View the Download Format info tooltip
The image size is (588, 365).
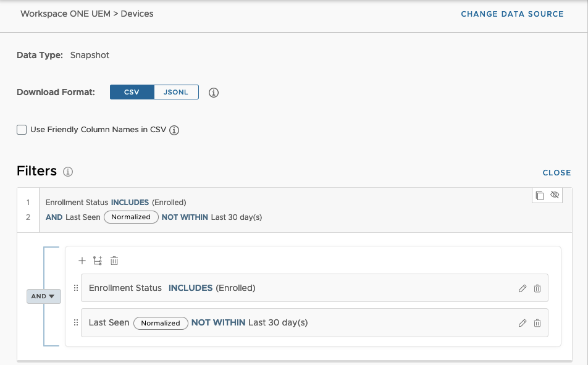tap(213, 92)
